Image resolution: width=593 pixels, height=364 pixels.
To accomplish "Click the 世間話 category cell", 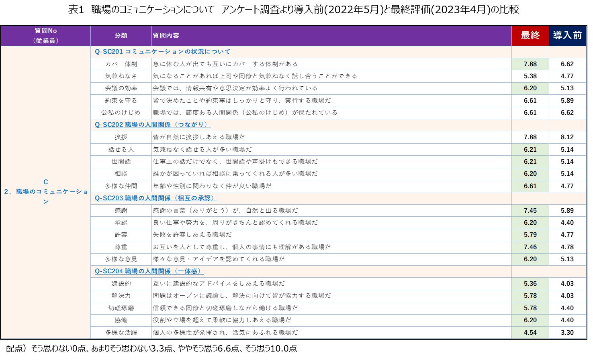I will pyautogui.click(x=121, y=162).
